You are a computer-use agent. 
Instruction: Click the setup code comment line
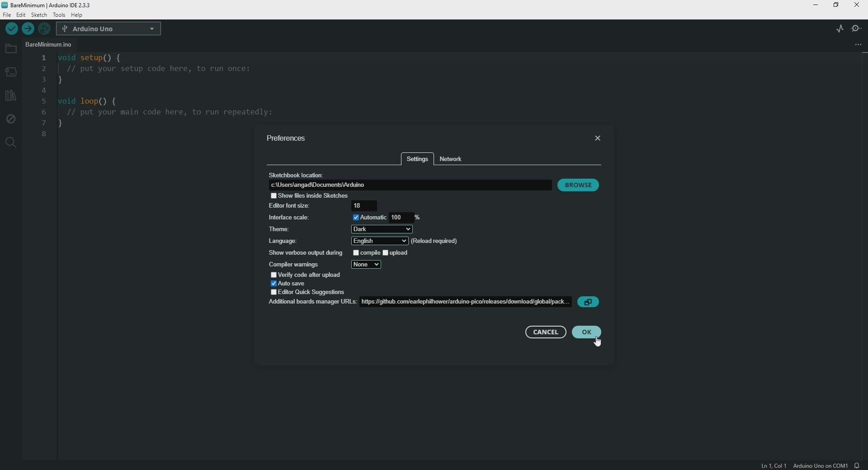pyautogui.click(x=158, y=69)
